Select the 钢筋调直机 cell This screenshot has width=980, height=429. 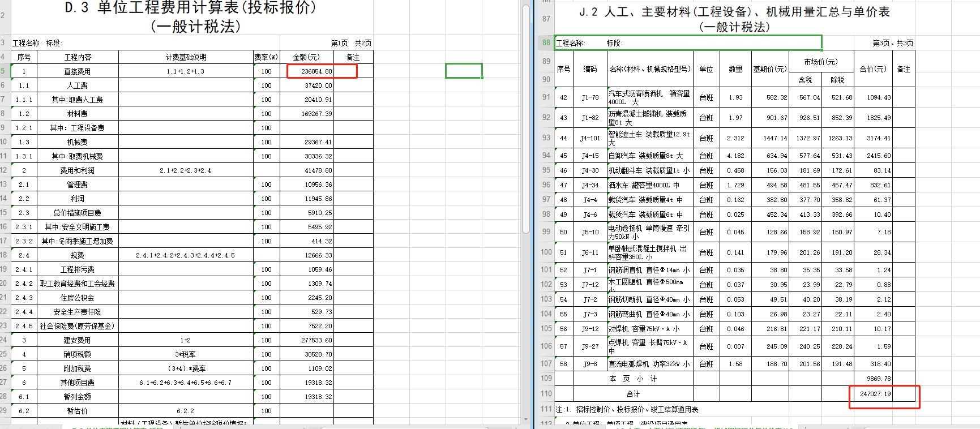(x=650, y=270)
